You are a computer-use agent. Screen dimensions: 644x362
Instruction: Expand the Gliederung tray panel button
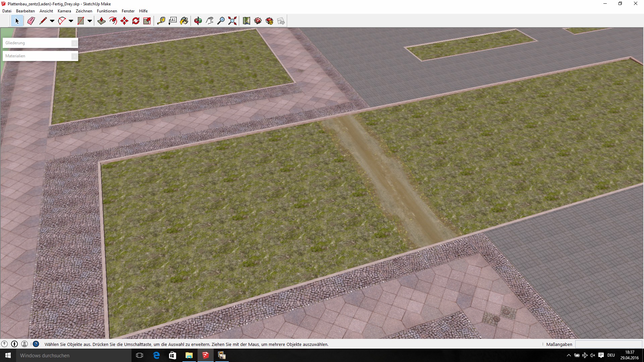74,43
